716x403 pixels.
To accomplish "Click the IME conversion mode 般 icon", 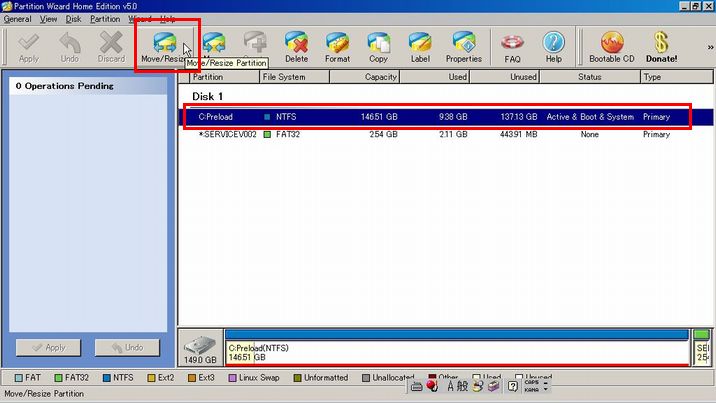I will coord(462,386).
